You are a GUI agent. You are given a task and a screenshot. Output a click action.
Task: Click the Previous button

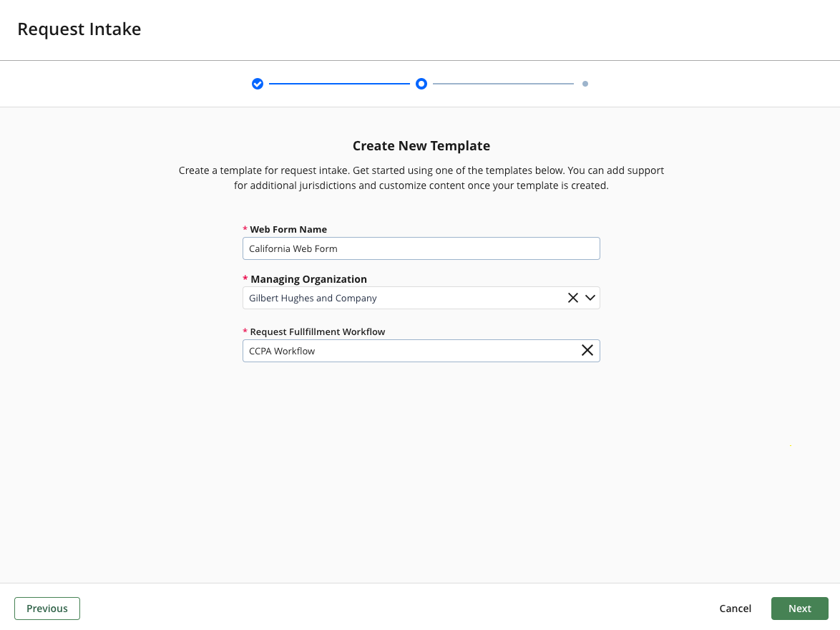point(47,608)
